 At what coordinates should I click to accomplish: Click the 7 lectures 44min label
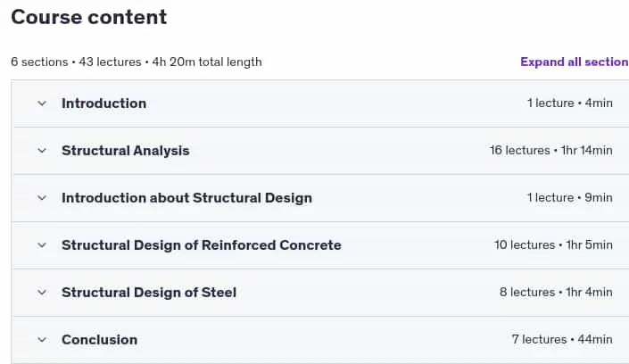point(562,340)
